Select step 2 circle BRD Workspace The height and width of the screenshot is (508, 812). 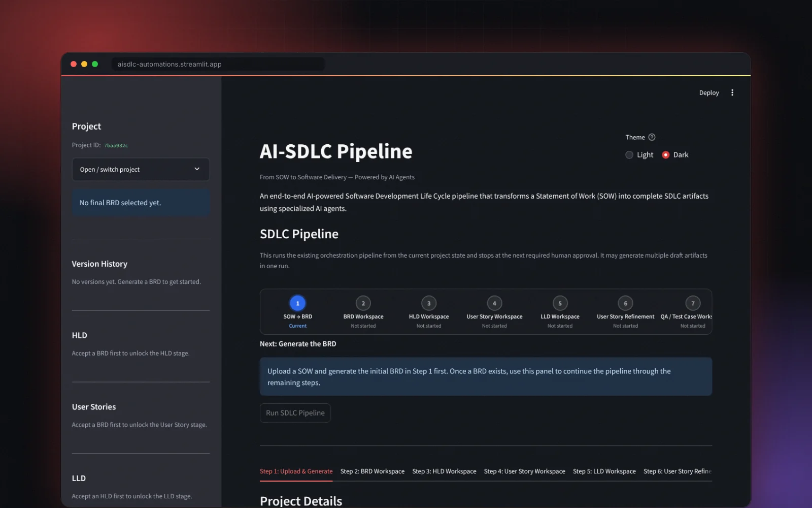click(363, 303)
